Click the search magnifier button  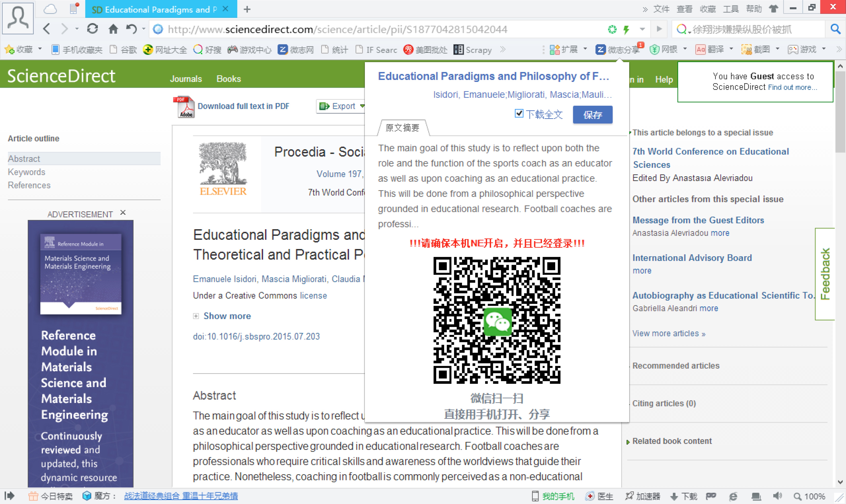[x=835, y=30]
